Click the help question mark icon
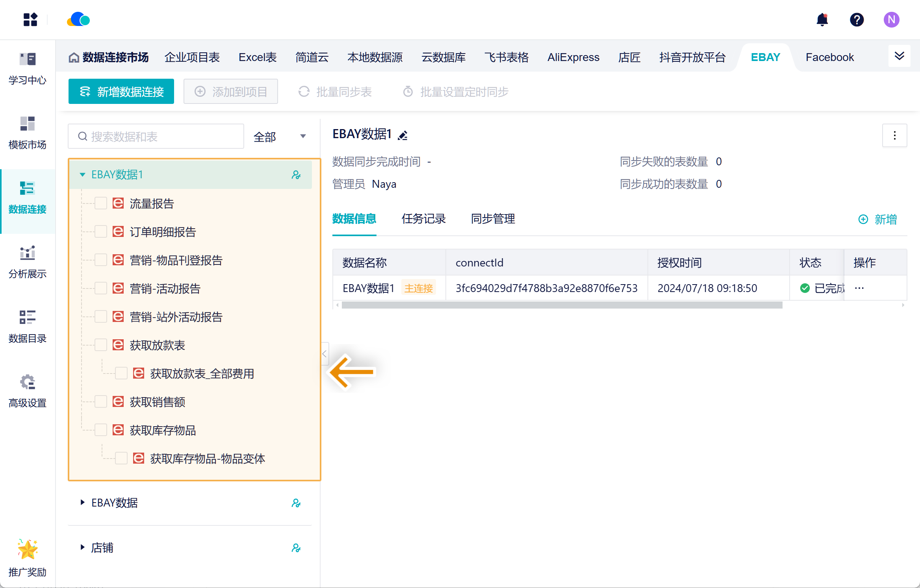920x588 pixels. point(857,20)
